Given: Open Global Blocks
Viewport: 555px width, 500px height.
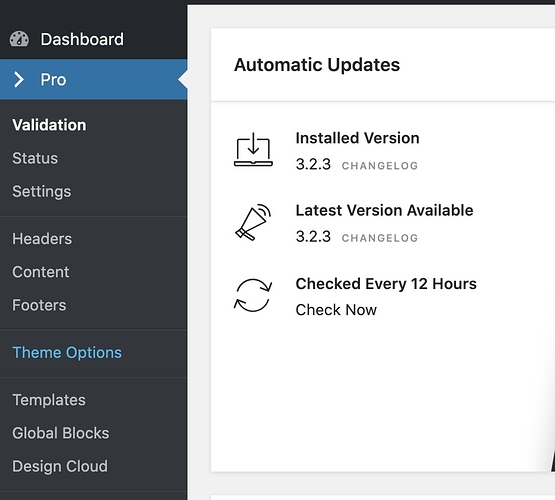Looking at the screenshot, I should [x=61, y=433].
